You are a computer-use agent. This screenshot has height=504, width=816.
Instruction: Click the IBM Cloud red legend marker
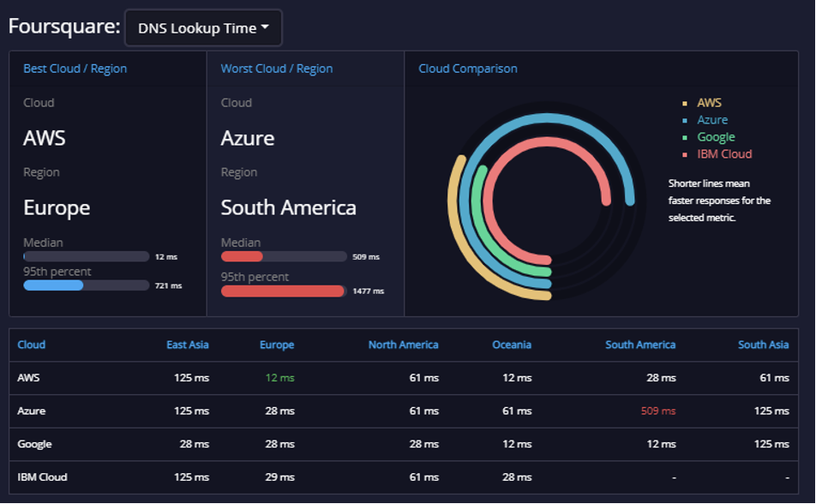pos(685,155)
